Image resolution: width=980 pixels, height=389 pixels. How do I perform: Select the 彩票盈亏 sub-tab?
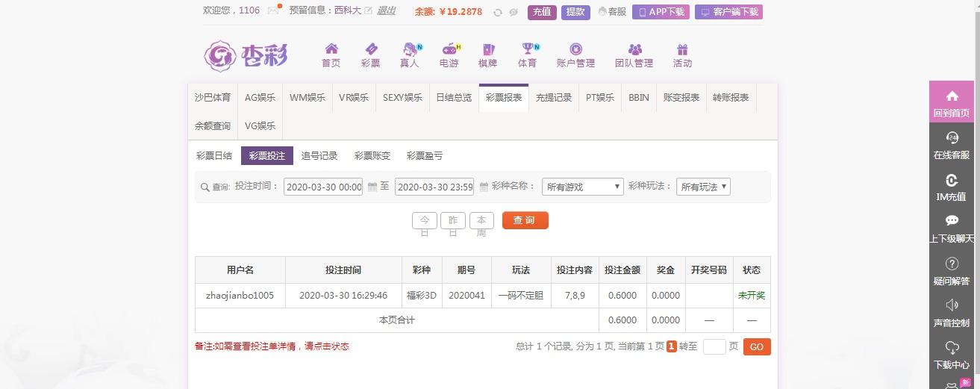[x=425, y=156]
